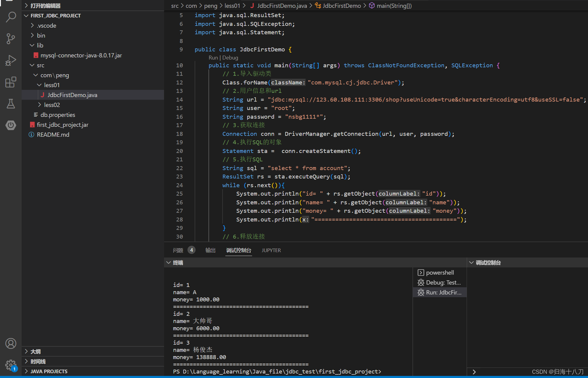
Task: Click the Run CodeLens above main
Action: click(213, 58)
